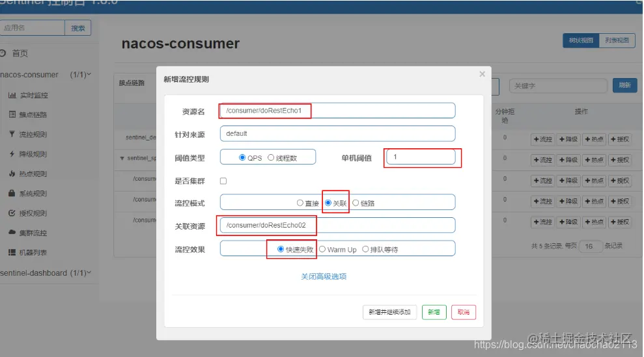
Task: Focus the 单机阈值 input field
Action: [421, 157]
